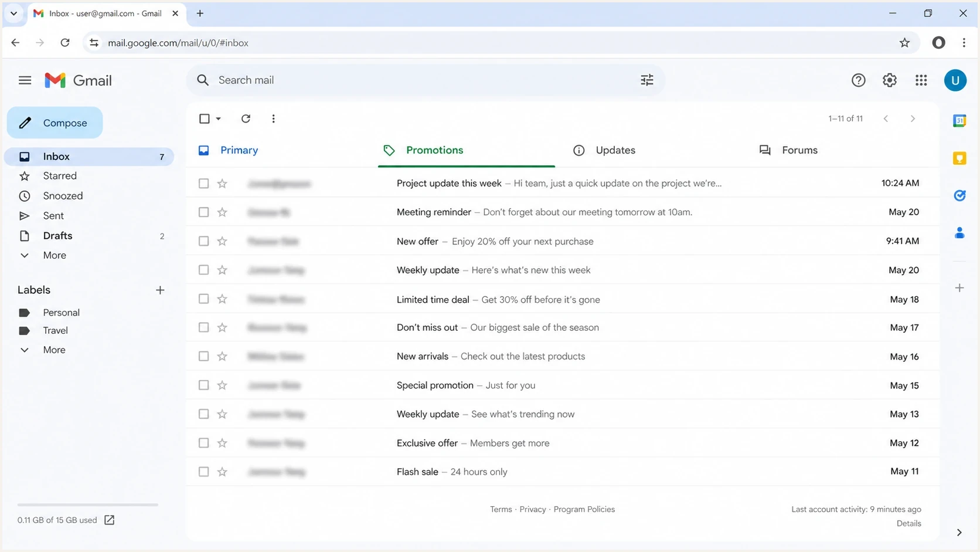Check the New offer email checkbox
The height and width of the screenshot is (552, 980).
tap(203, 241)
